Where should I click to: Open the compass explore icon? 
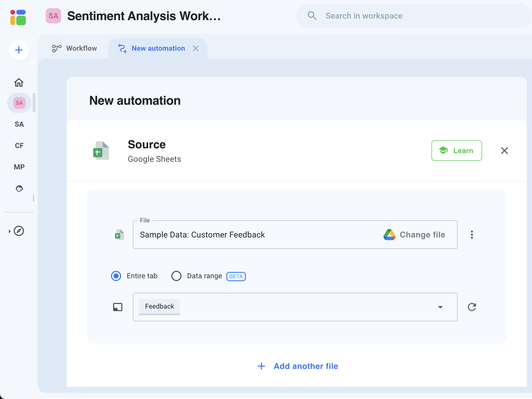19,231
